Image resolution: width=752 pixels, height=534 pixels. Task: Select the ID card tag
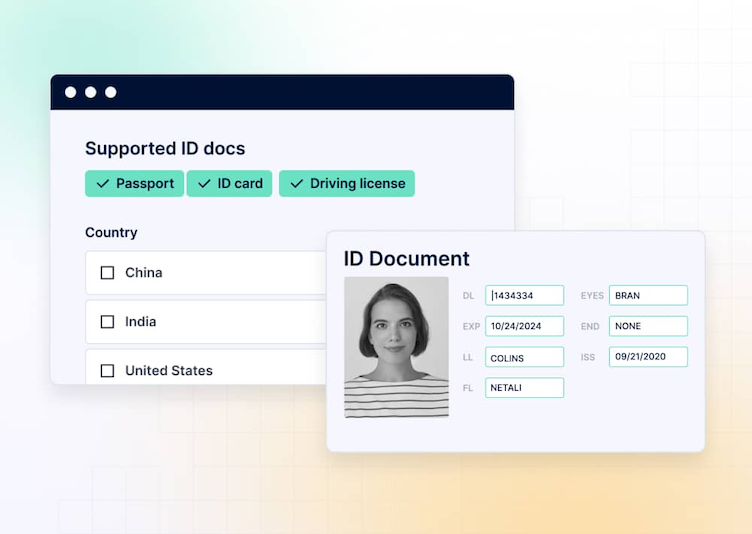click(x=229, y=184)
